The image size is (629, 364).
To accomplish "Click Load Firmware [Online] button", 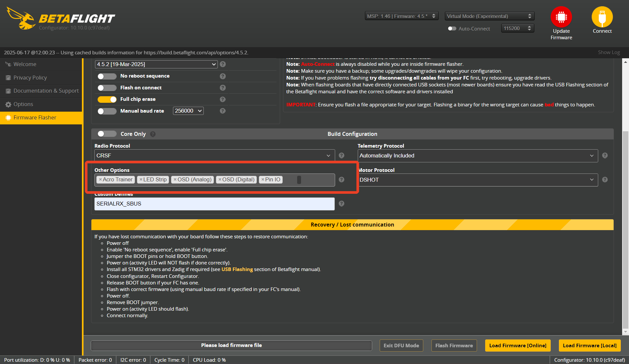I will (x=518, y=345).
